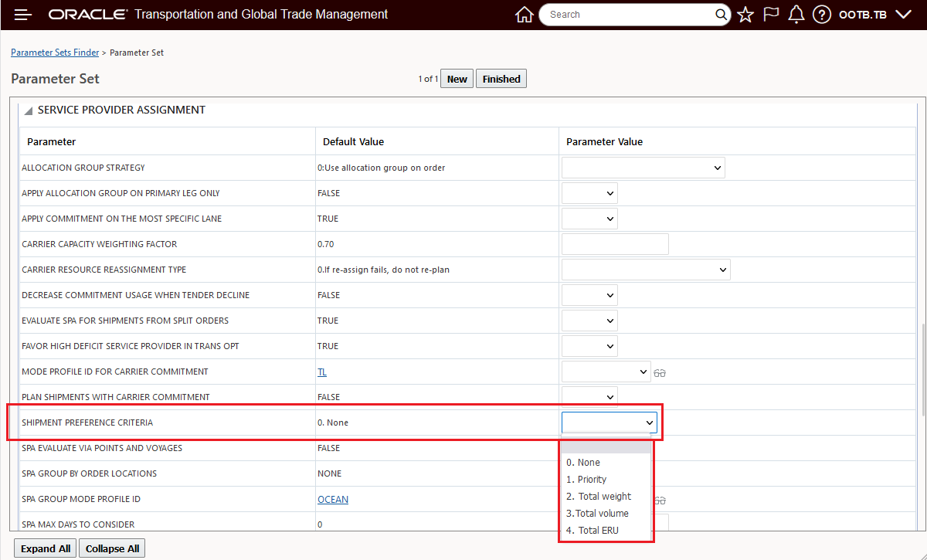Open the Parameter Sets Finder link
The width and height of the screenshot is (927, 560).
point(55,53)
